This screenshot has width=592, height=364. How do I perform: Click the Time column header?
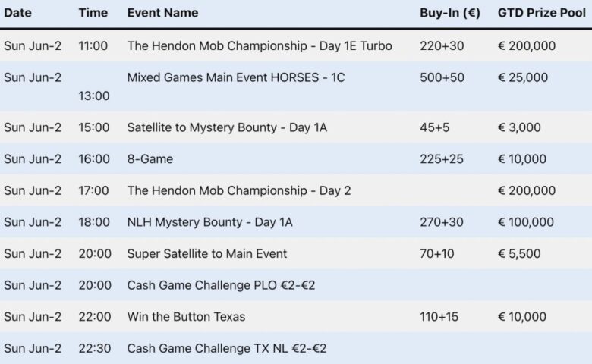pyautogui.click(x=93, y=13)
